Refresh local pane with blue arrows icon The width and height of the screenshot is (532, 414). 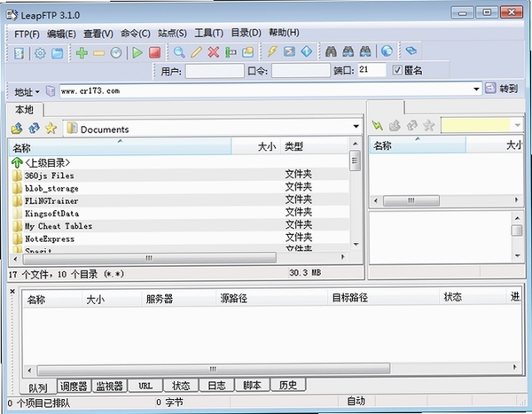(x=34, y=129)
